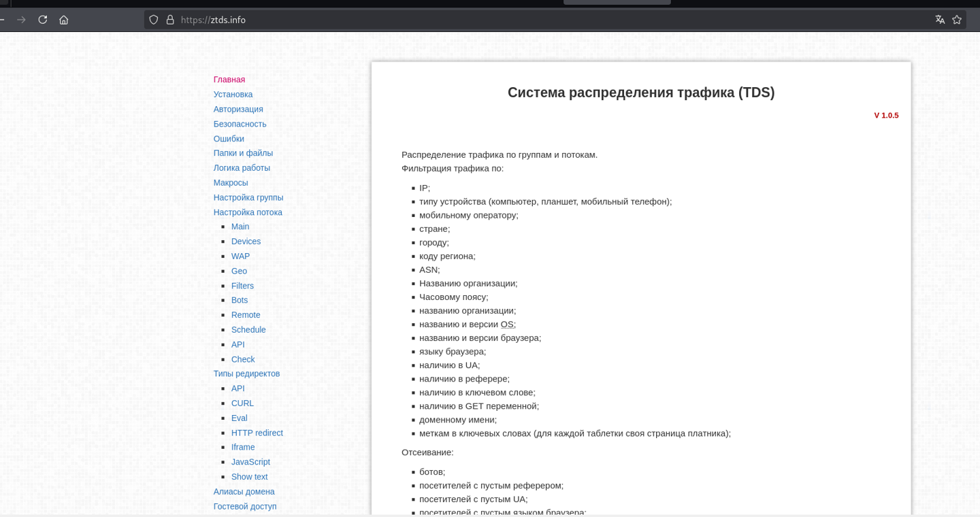
Task: Click the list item IP;
Action: (425, 188)
